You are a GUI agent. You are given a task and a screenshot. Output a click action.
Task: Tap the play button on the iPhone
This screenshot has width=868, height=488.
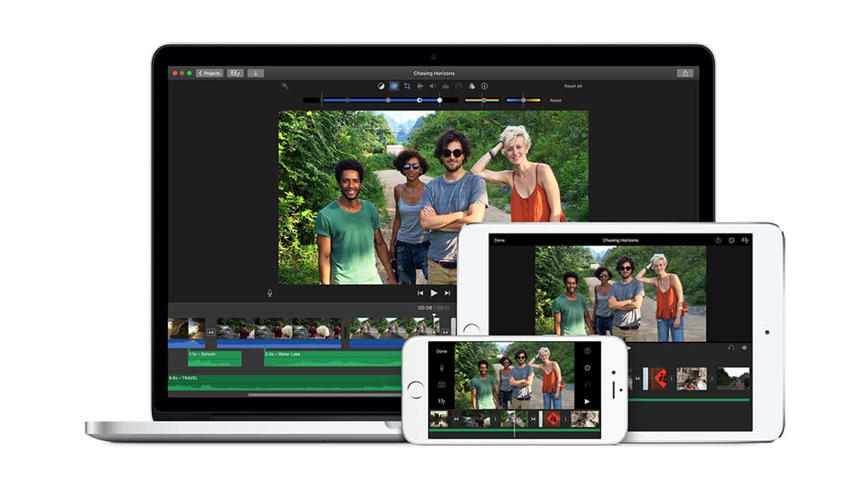tap(587, 401)
